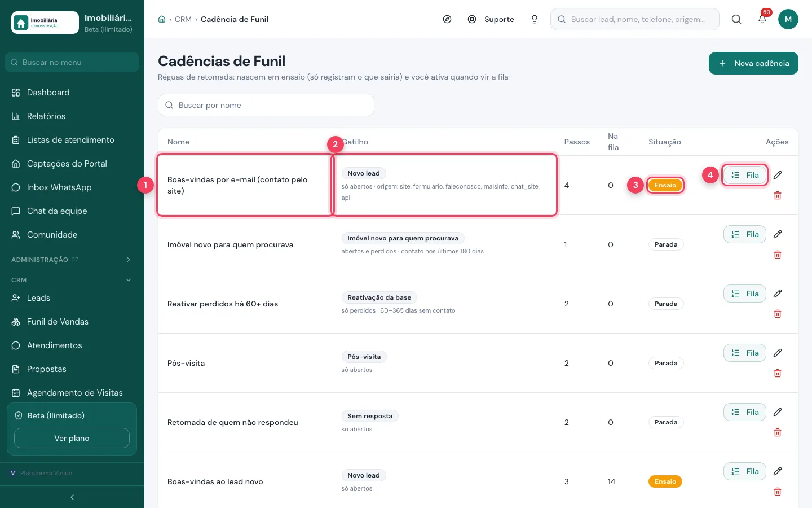Viewport: 812px width, 508px height.
Task: Create a new cadence with Nova cadência
Action: point(753,63)
